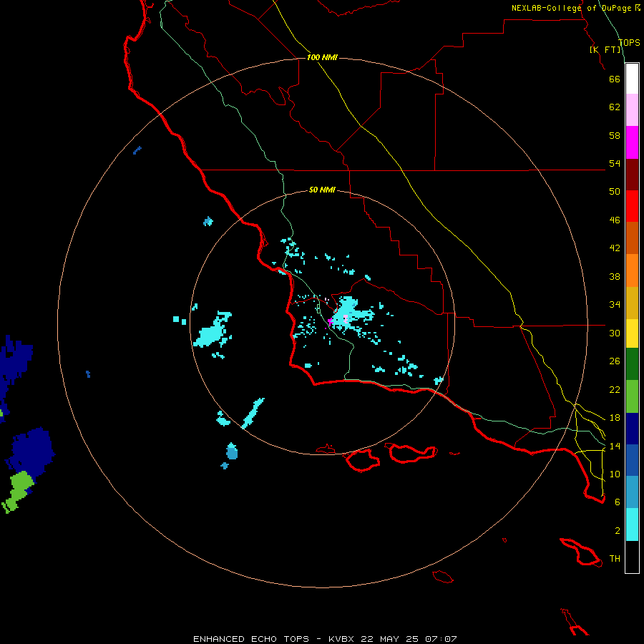Click the cyan 2 kft legend swatch
This screenshot has height=644, width=644.
[x=632, y=525]
